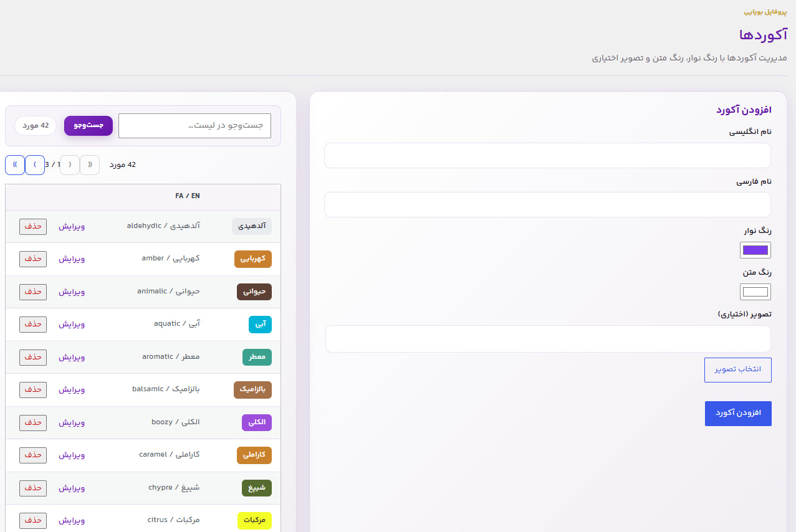Edit the chypre accord via ویرایش

72,488
